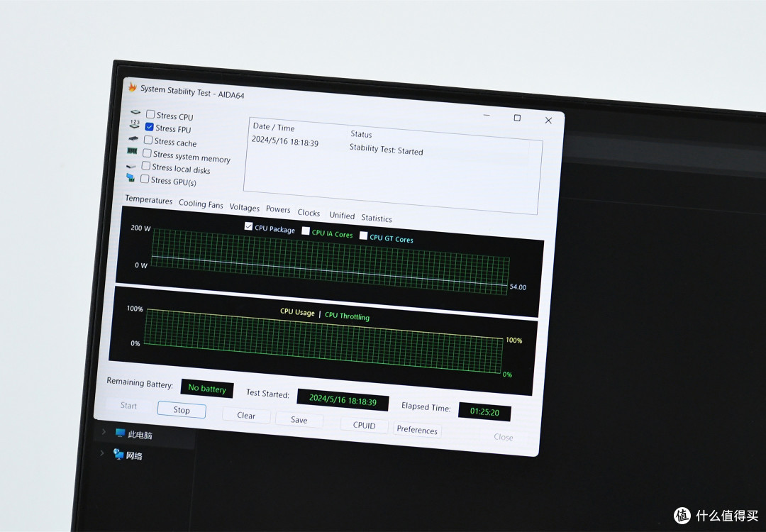Click the CPU Usage graph label
This screenshot has width=766, height=532.
coord(297,311)
